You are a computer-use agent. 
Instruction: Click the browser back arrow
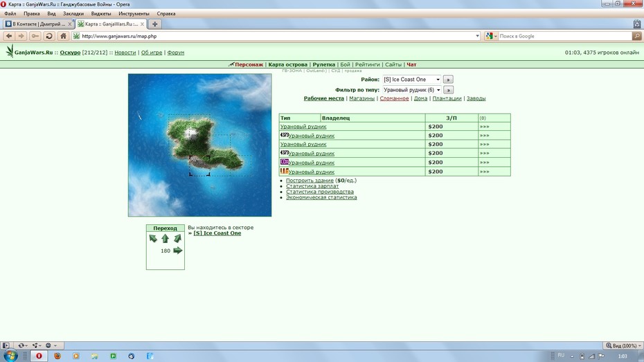pyautogui.click(x=9, y=36)
